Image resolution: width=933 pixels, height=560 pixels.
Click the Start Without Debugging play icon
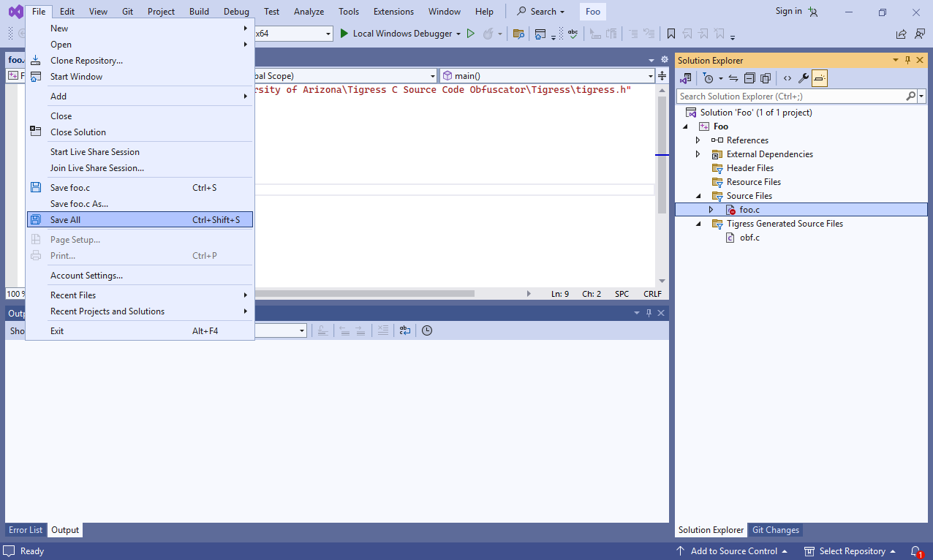click(x=471, y=34)
